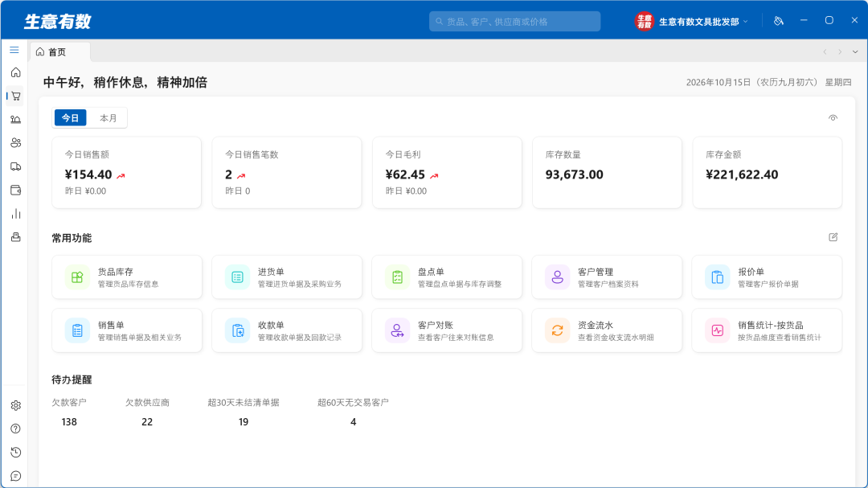Viewport: 868px width, 488px height.
Task: Click the theme skin icon in title bar
Action: tap(778, 21)
